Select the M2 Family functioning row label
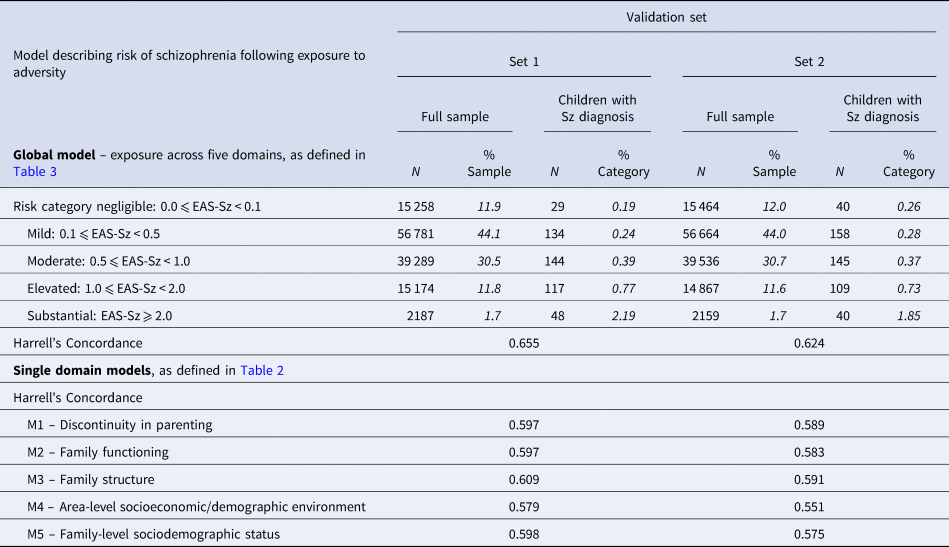The height and width of the screenshot is (547, 949). pyautogui.click(x=98, y=452)
